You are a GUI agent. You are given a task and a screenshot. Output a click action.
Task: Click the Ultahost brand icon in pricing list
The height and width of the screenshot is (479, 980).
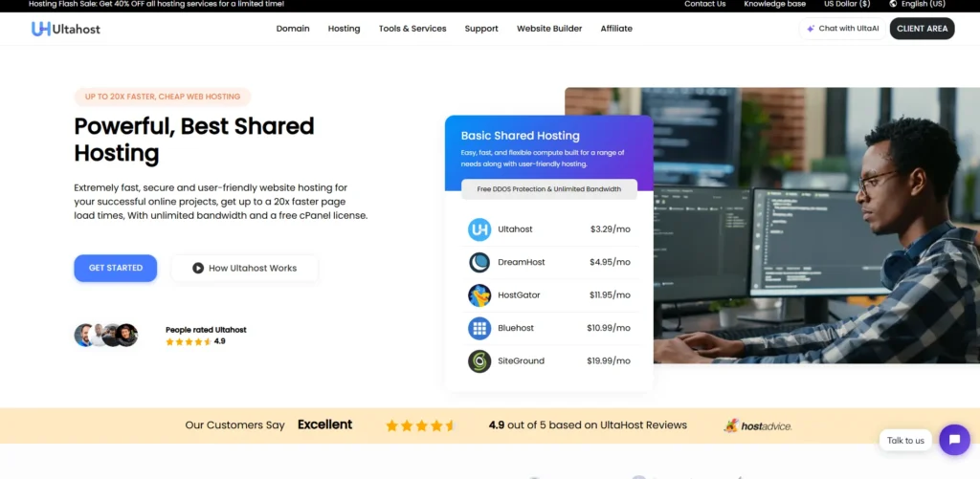(x=479, y=229)
